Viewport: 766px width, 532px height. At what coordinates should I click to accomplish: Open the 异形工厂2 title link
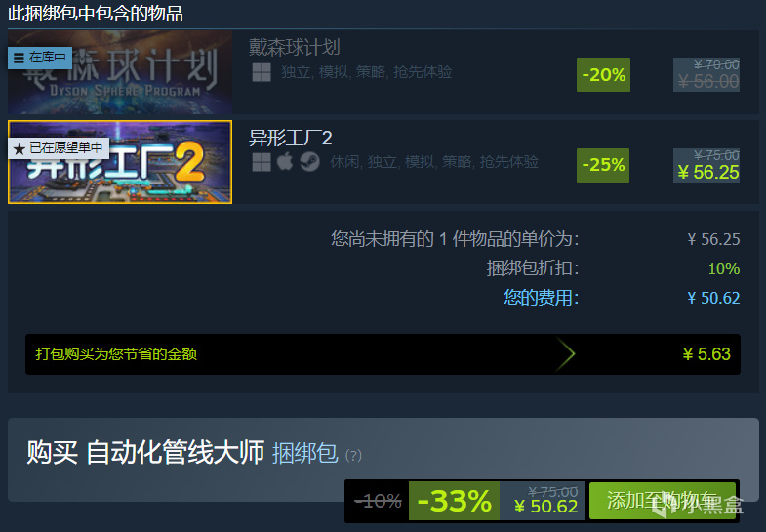point(290,138)
